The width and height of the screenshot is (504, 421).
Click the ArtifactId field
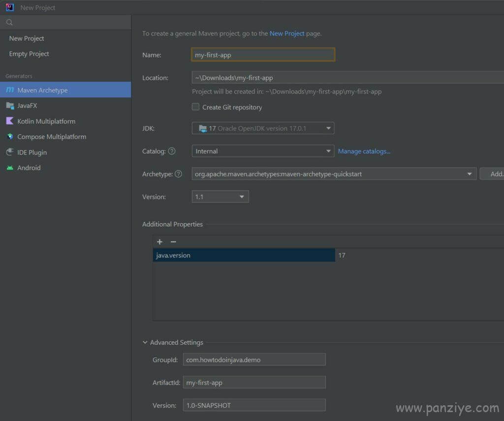pos(254,383)
